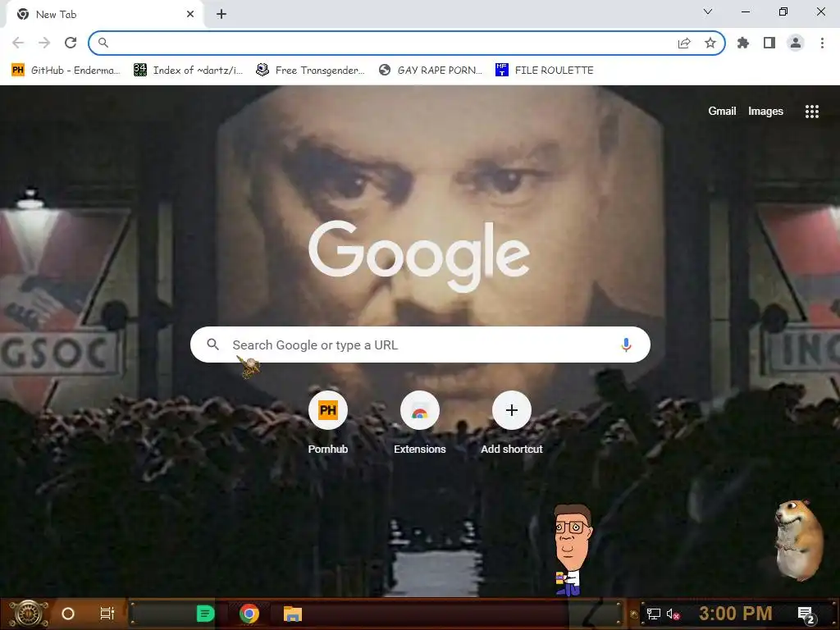
Task: Open the Free Transgender... bookmark
Action: 311,71
